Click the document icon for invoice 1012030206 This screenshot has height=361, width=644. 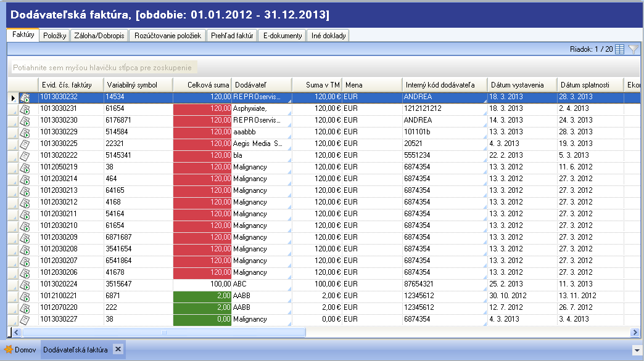(25, 273)
